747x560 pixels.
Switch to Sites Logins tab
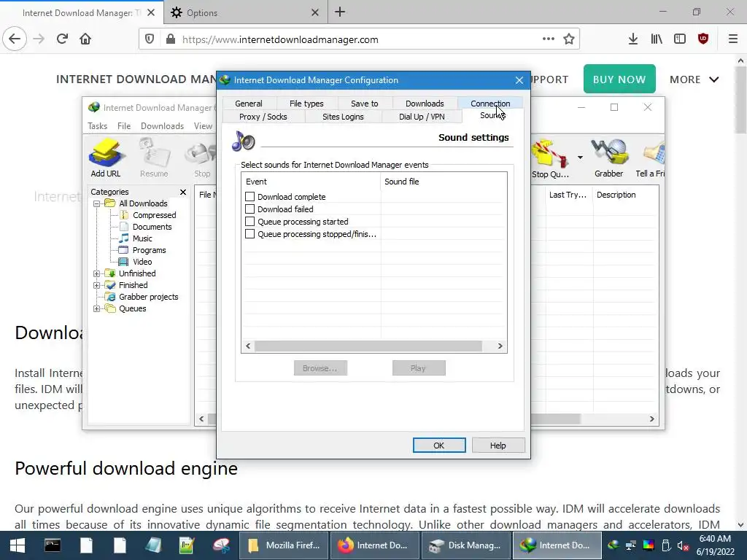click(343, 117)
